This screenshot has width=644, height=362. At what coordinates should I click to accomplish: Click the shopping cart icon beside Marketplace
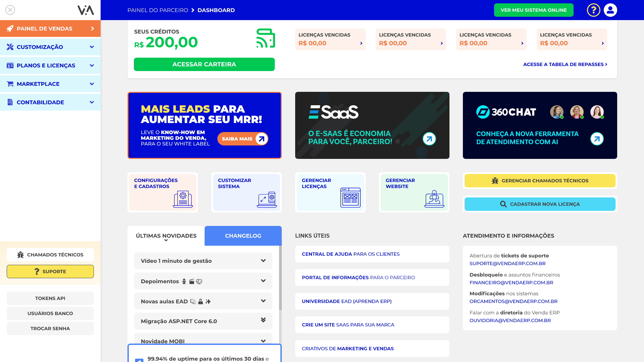[10, 84]
